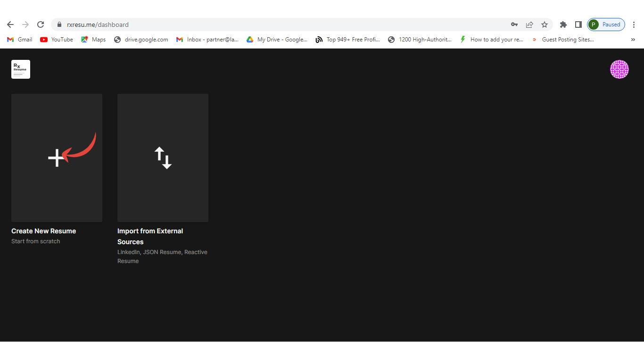Image resolution: width=644 pixels, height=362 pixels.
Task: Select the Import from External Sources title
Action: click(x=150, y=236)
